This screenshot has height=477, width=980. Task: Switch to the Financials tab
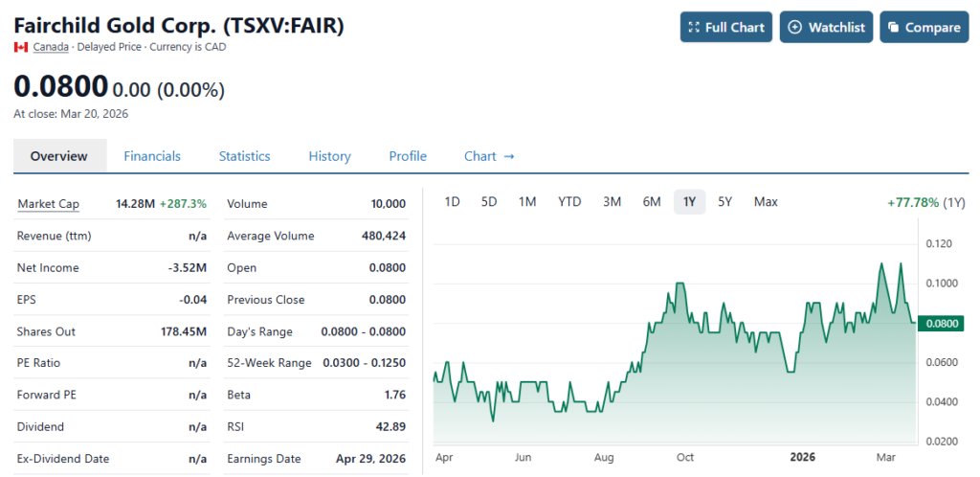152,156
